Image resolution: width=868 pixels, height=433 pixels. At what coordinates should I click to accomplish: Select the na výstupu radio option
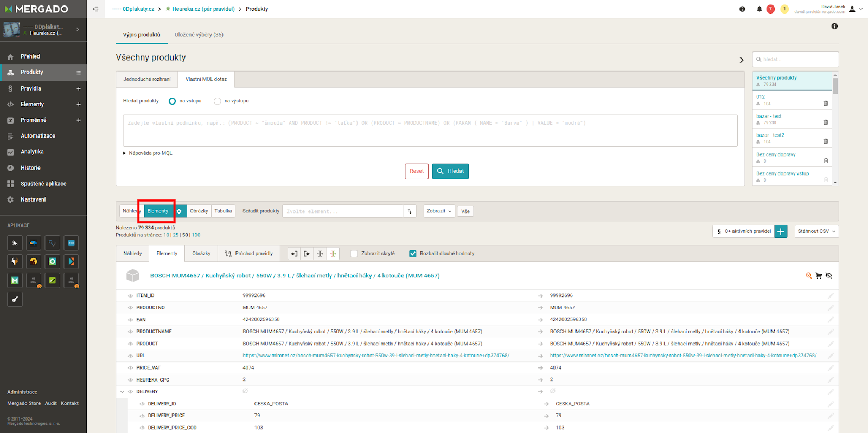point(218,101)
